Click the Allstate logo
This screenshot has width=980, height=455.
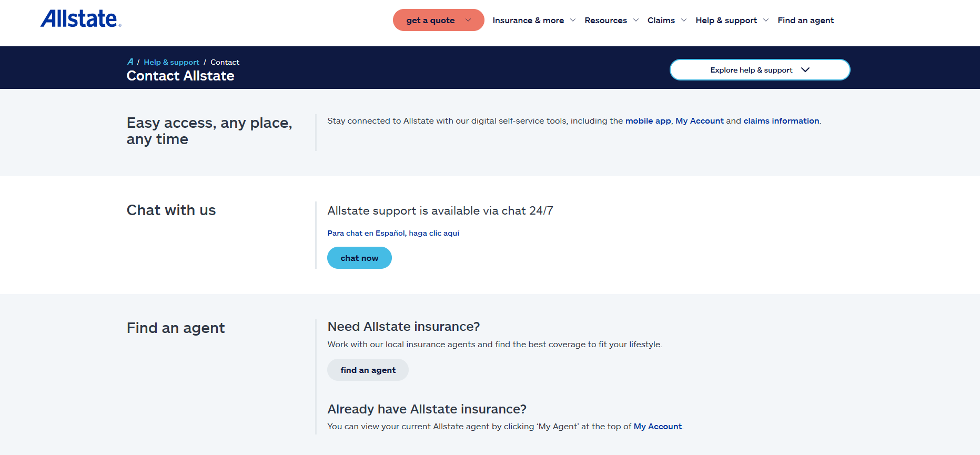point(80,19)
